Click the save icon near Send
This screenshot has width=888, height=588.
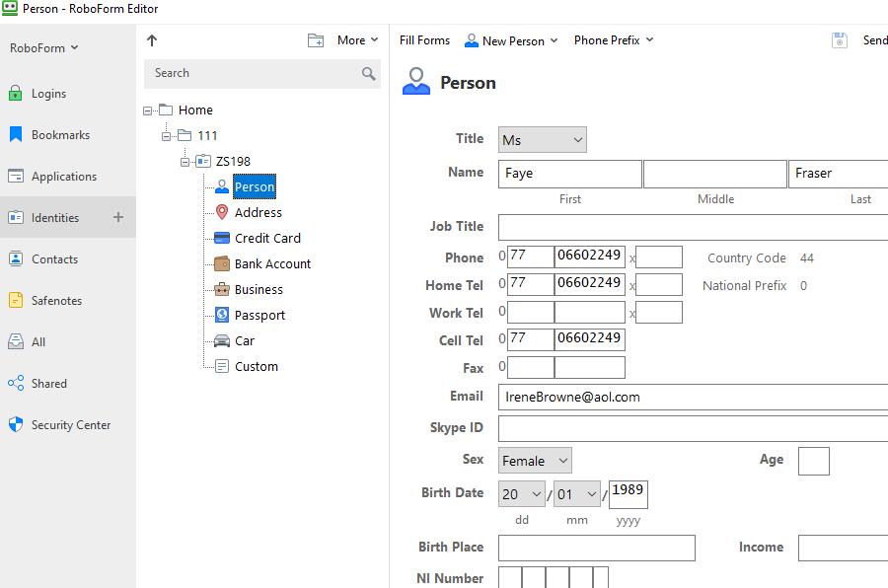[x=840, y=40]
